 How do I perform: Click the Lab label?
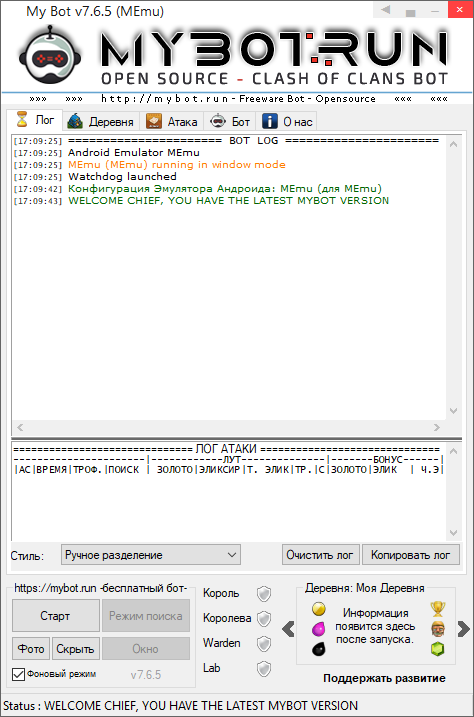click(212, 668)
